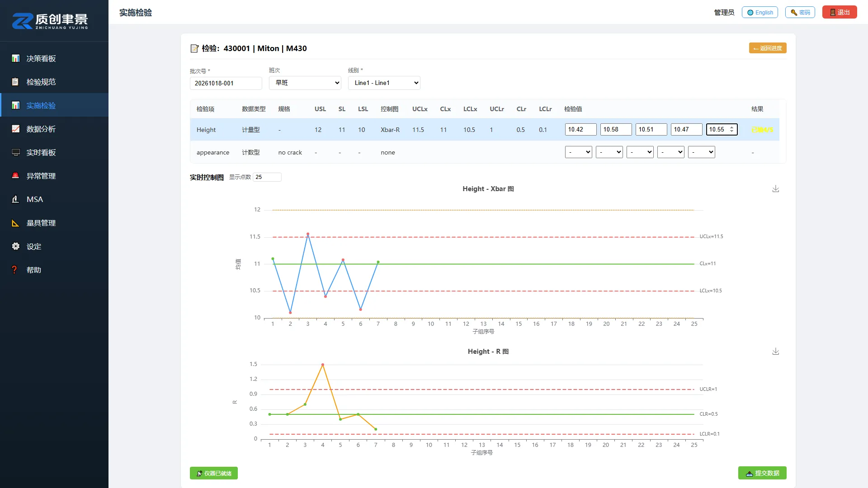Open the 线别 Line1 dropdown

[384, 83]
